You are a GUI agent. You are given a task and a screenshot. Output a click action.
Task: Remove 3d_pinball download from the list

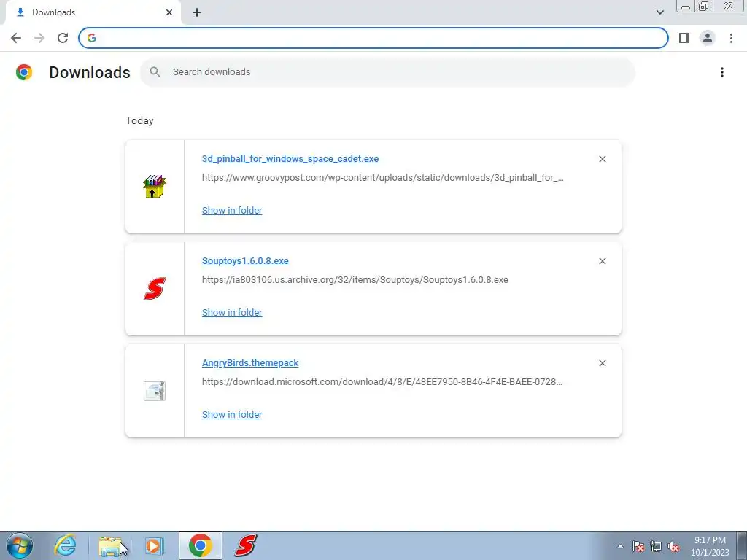click(602, 159)
